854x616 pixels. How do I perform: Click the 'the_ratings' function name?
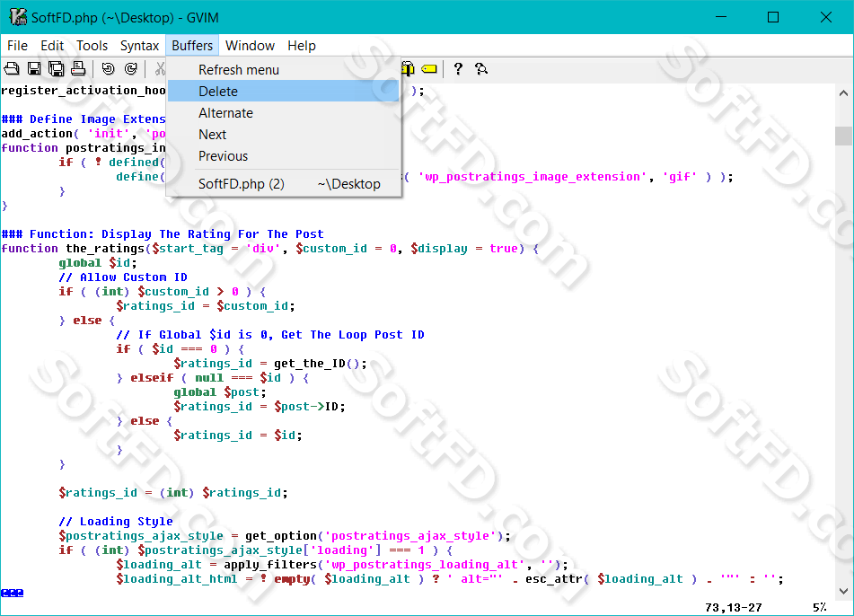coord(104,249)
